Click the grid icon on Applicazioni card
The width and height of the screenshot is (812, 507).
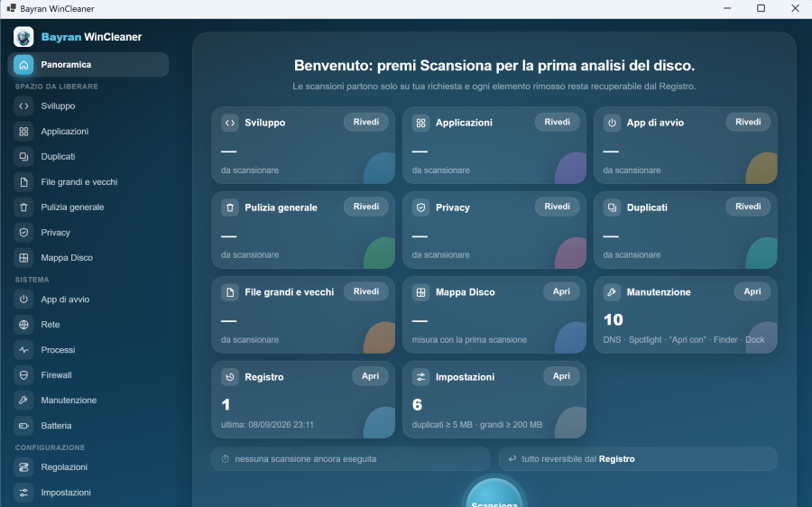pos(421,123)
